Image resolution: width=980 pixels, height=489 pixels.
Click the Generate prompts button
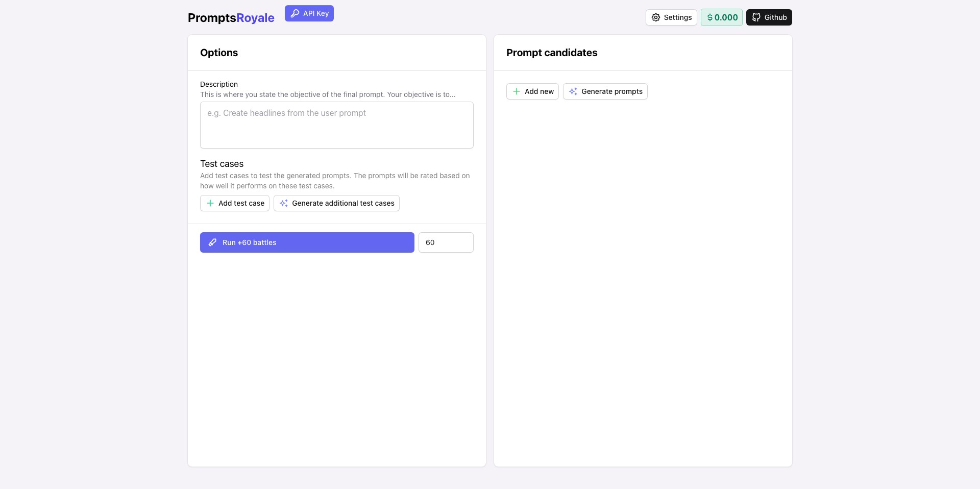click(x=605, y=91)
